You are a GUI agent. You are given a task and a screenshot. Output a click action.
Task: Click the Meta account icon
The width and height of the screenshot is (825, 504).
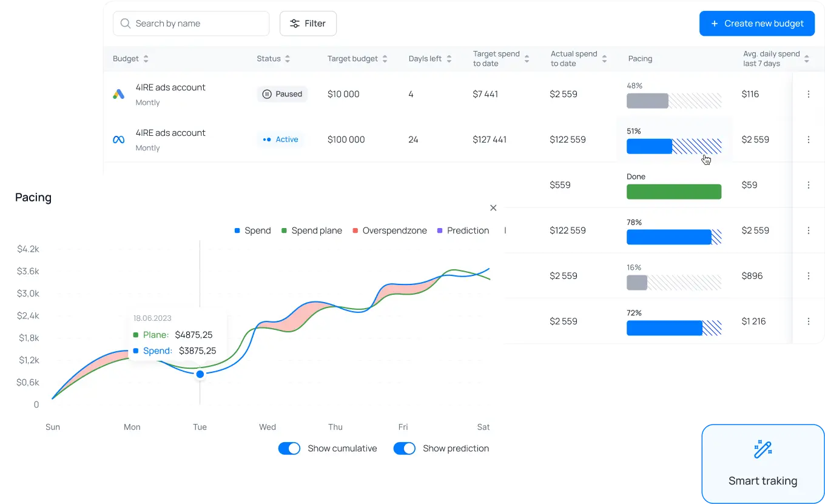click(119, 139)
